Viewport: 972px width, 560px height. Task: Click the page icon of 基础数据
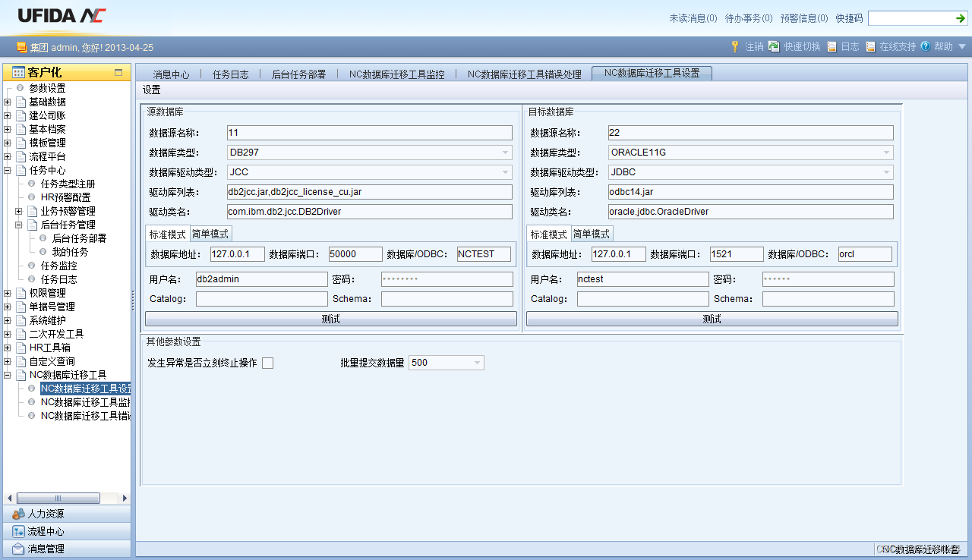pyautogui.click(x=21, y=102)
